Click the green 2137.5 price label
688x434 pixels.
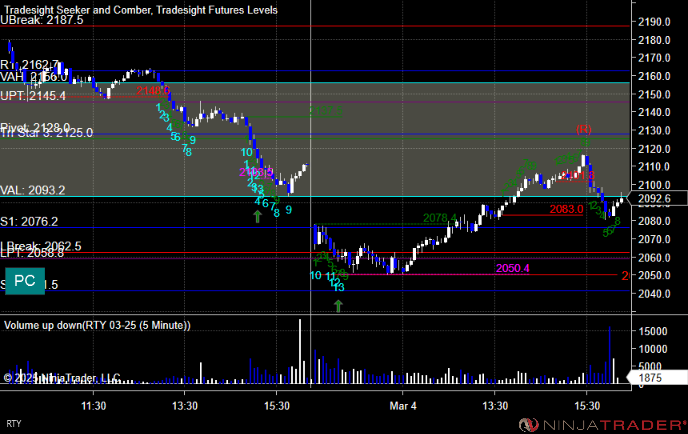point(325,111)
